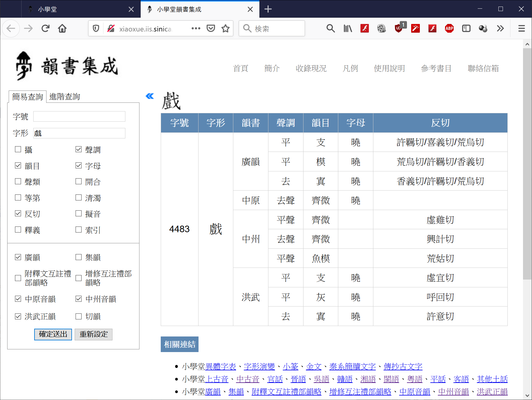532x400 pixels.
Task: Click the page vertical scrollbar thumb
Action: 527,164
